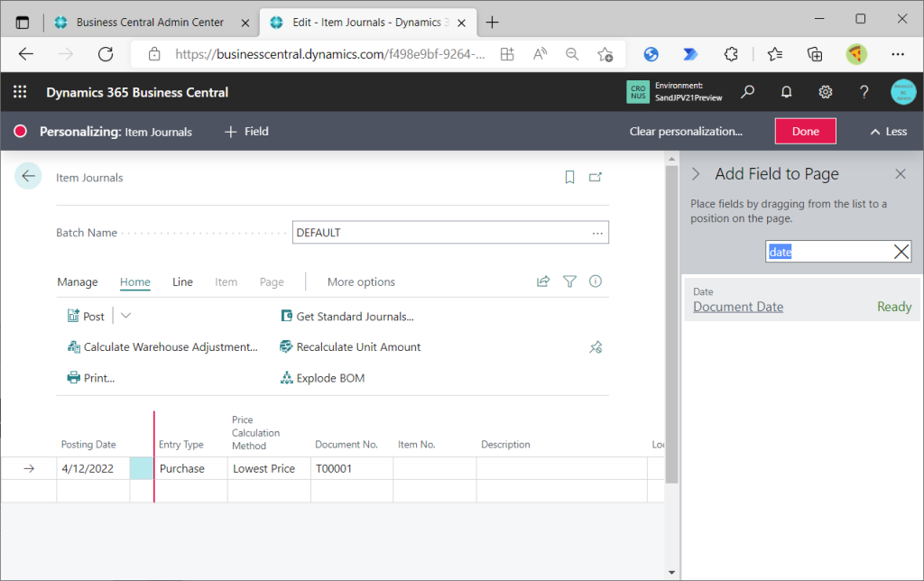Open browser settings and more menu
The width and height of the screenshot is (924, 581).
pos(898,54)
